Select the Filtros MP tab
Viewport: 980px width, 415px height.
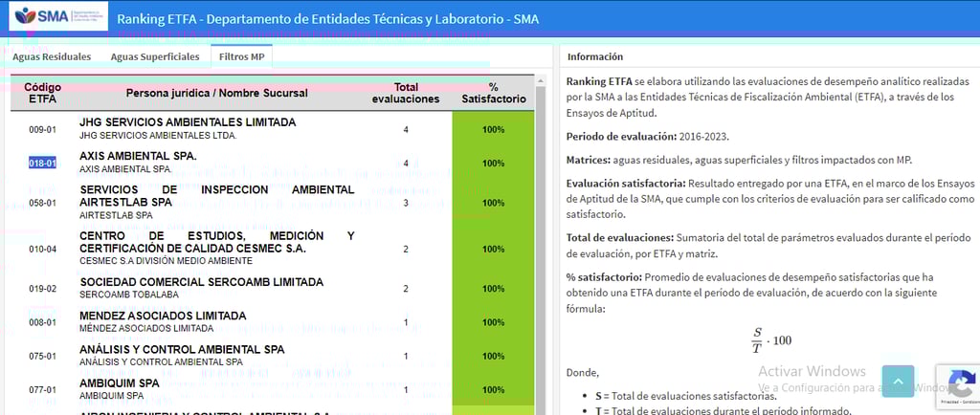[x=242, y=56]
